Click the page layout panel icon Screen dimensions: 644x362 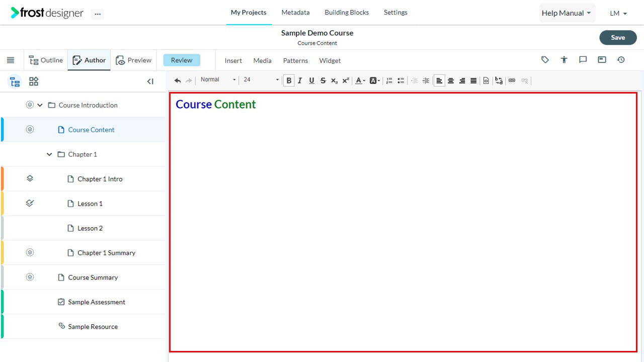(x=602, y=60)
